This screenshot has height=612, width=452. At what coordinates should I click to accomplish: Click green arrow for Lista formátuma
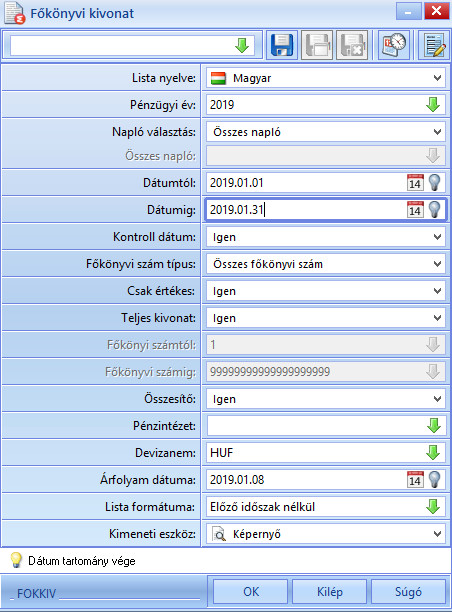point(433,507)
